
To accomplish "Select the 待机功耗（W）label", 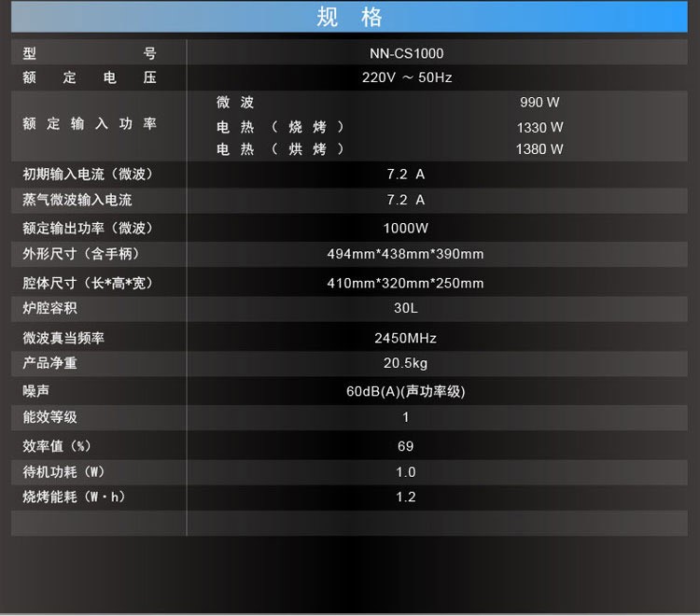I will click(x=63, y=472).
